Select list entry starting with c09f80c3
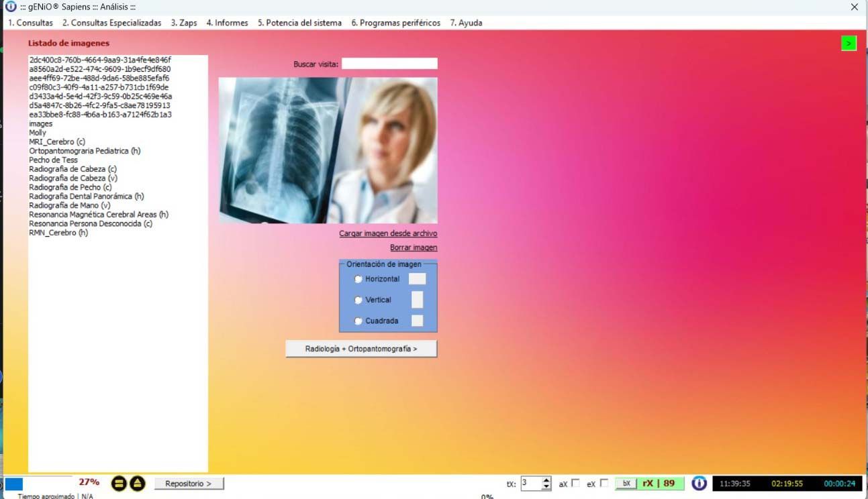Screen dimensions: 868x499 pos(99,87)
